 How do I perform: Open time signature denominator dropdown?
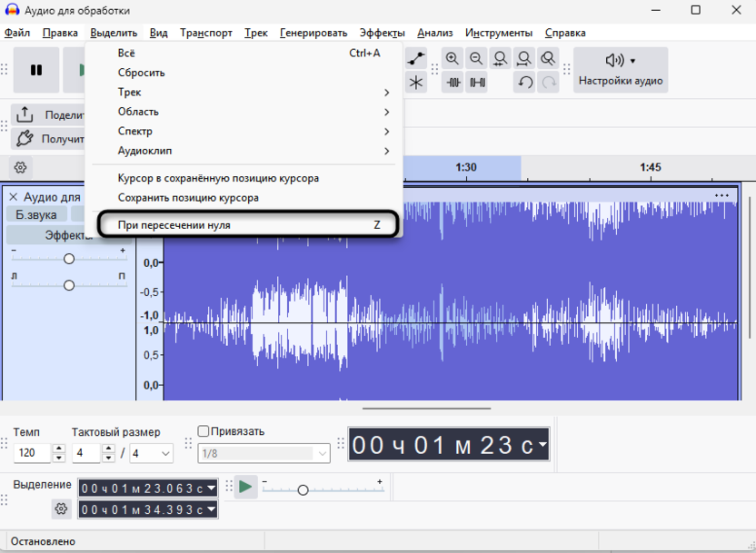(152, 453)
